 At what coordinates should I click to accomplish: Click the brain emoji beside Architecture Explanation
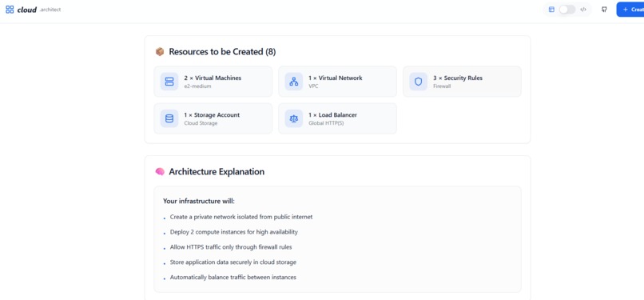(x=160, y=172)
